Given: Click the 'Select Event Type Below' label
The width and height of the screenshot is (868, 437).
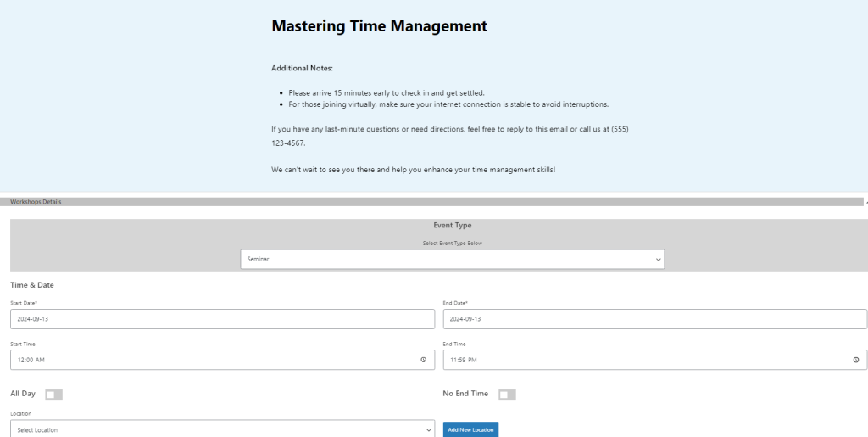Looking at the screenshot, I should [453, 244].
